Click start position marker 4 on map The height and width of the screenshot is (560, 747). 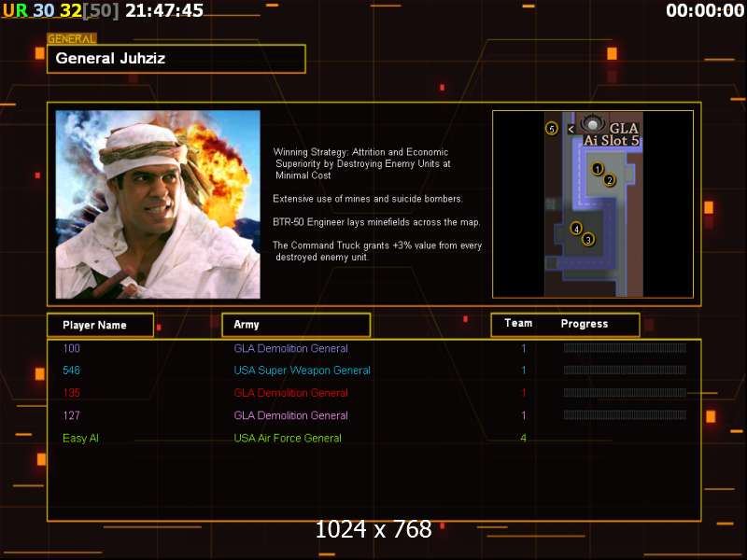coord(576,229)
